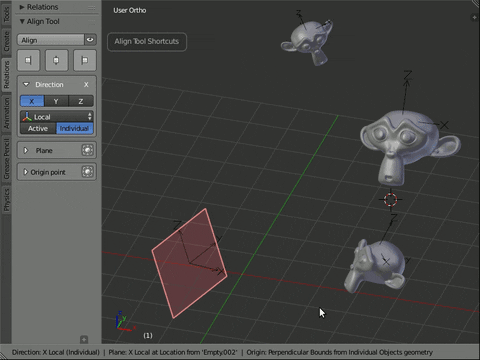Click the align to center icon
The image size is (480, 360).
pyautogui.click(x=56, y=60)
